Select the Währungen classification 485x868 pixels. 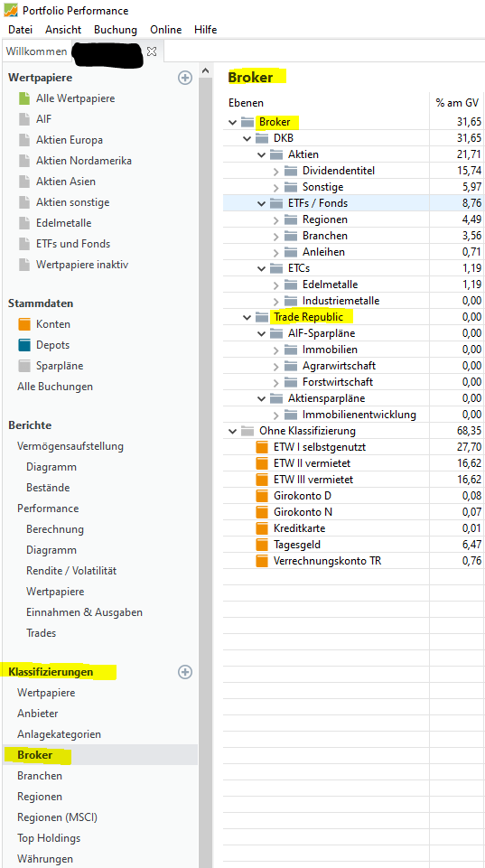click(x=45, y=859)
